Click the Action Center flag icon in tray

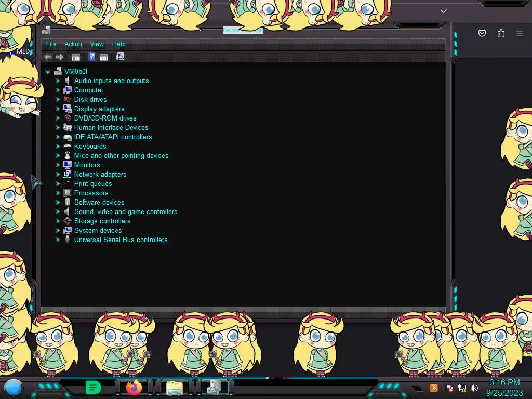point(449,388)
